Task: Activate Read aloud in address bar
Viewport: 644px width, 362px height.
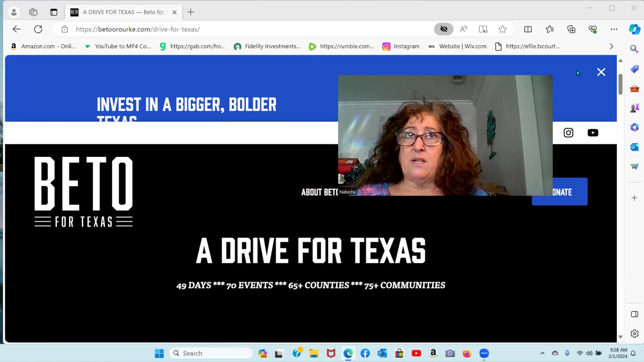Action: pos(463,29)
